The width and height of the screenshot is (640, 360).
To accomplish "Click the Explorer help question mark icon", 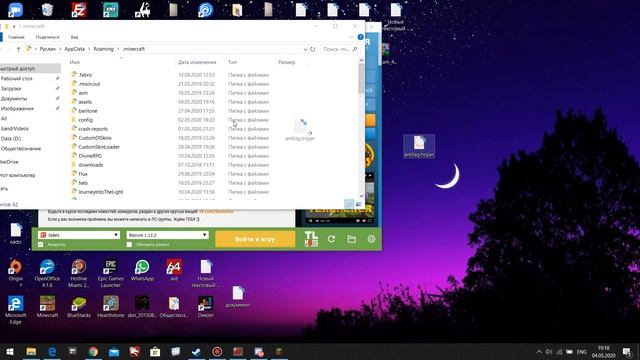I will pyautogui.click(x=360, y=37).
